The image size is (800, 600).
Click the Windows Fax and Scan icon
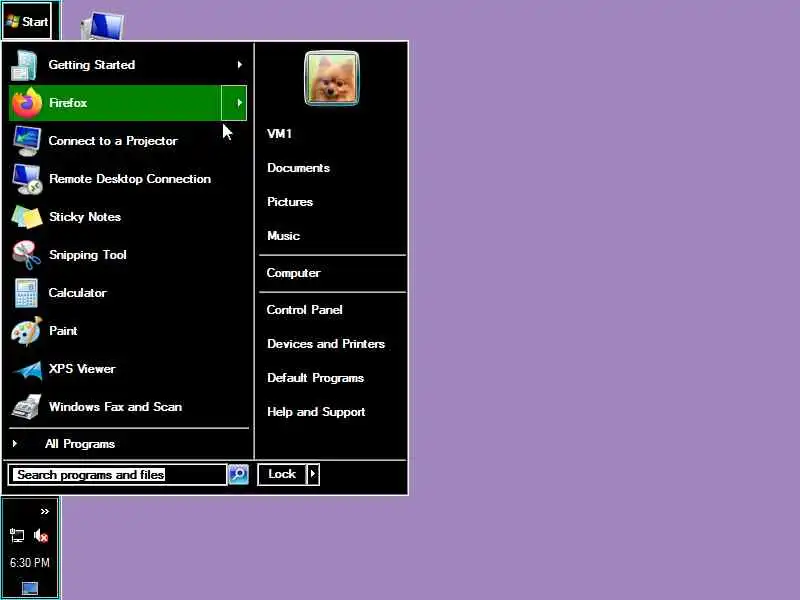26,407
